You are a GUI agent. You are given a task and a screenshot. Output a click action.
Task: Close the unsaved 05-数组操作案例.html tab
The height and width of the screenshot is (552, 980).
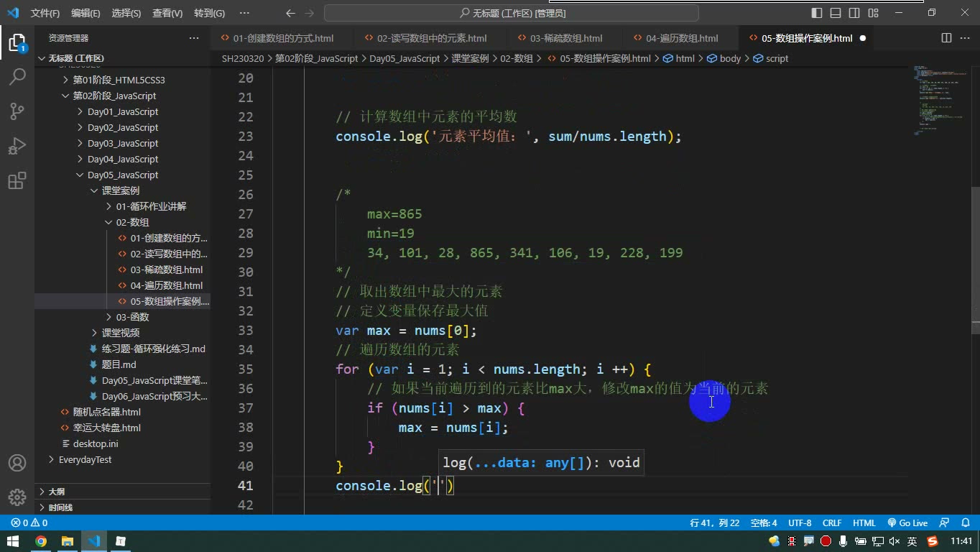(863, 38)
